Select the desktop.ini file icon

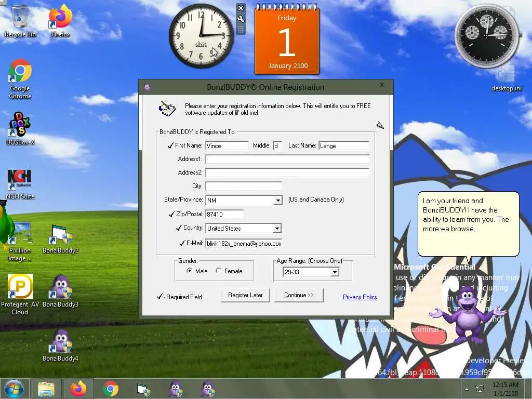(x=506, y=79)
